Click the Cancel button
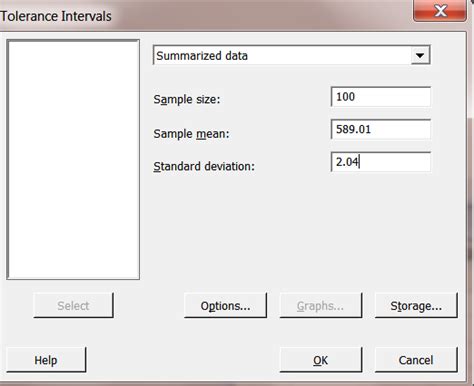Screen dimensions: 474x386 pos(416,360)
